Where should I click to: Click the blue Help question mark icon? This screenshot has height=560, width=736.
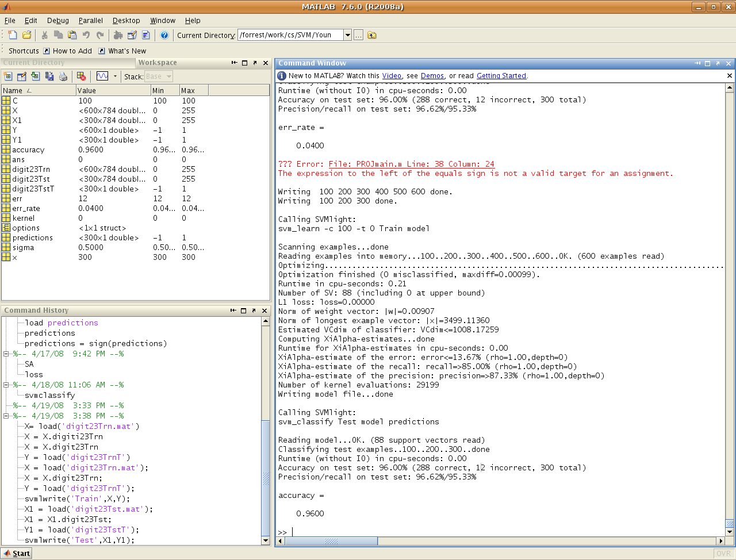[x=164, y=35]
